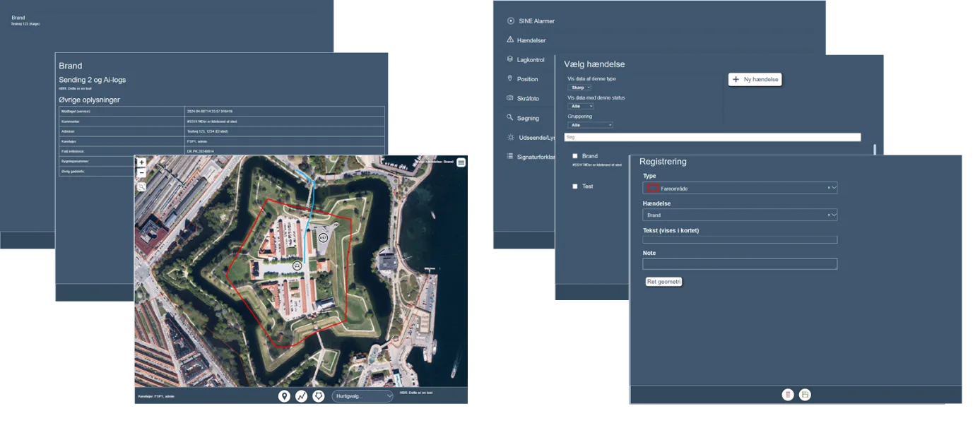The height and width of the screenshot is (423, 980).
Task: Open the Gruppering dropdown
Action: click(x=590, y=125)
